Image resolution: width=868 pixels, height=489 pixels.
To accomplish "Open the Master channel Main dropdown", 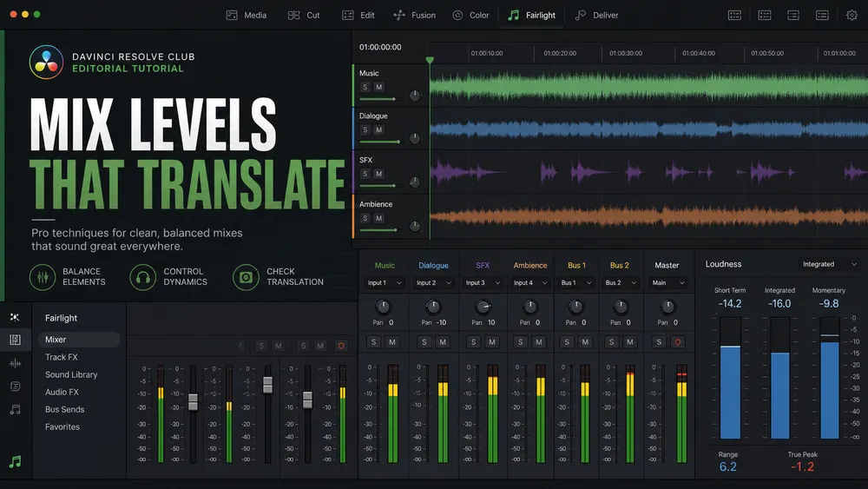I will pos(668,282).
